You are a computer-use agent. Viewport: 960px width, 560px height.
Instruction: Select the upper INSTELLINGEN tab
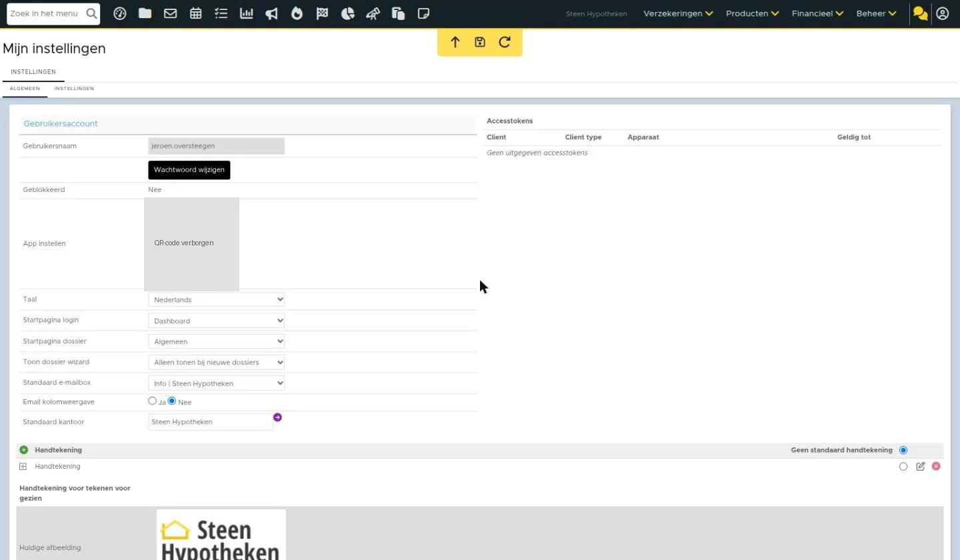(33, 72)
